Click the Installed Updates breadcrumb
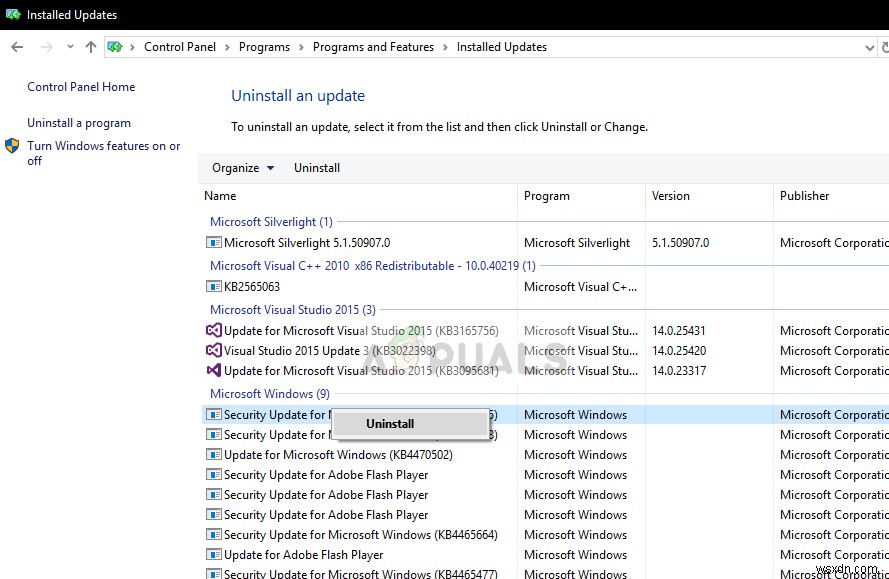 (502, 47)
